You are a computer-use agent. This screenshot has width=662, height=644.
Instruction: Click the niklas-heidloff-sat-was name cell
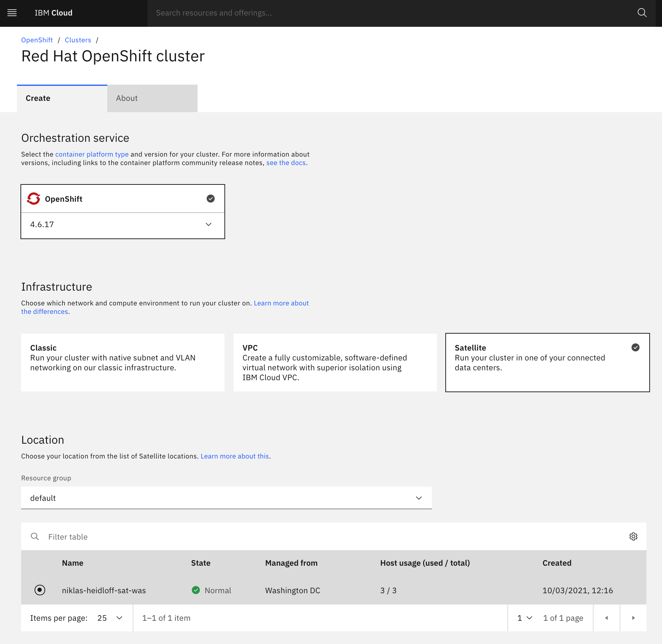point(104,590)
